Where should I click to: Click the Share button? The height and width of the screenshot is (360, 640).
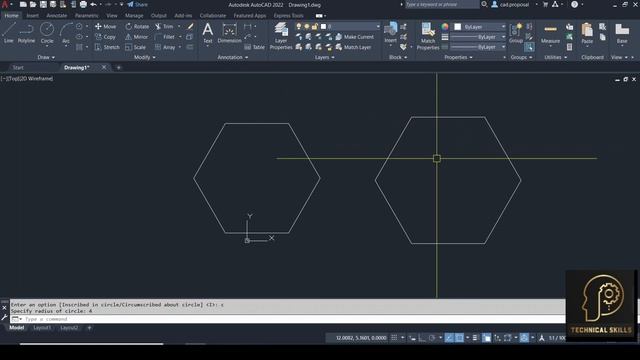point(138,4)
